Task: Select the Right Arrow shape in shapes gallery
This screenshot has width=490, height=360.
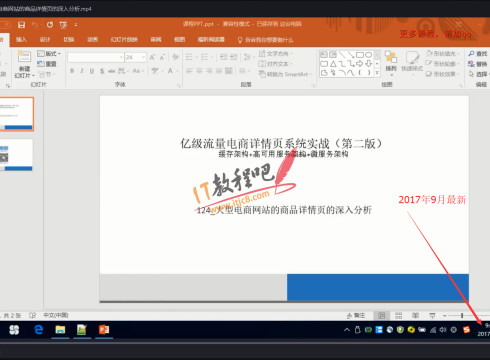Action: tap(359, 63)
